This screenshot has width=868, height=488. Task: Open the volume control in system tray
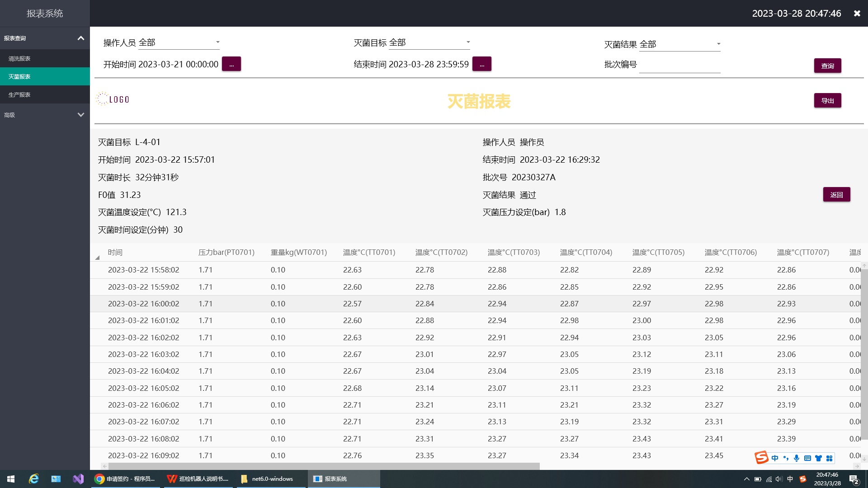(x=779, y=479)
